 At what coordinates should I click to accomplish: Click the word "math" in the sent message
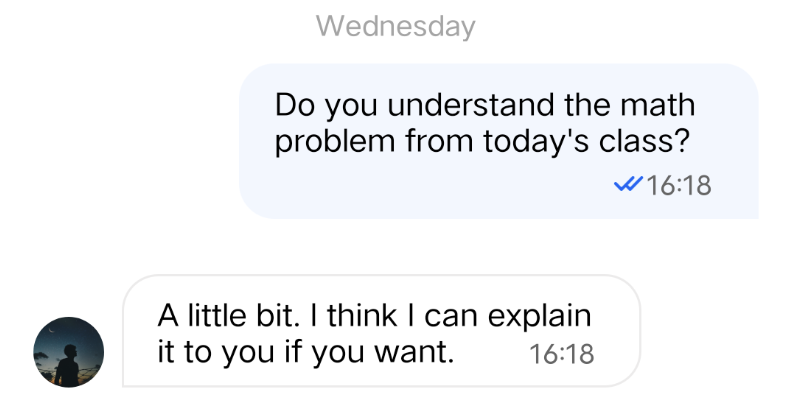pos(657,105)
